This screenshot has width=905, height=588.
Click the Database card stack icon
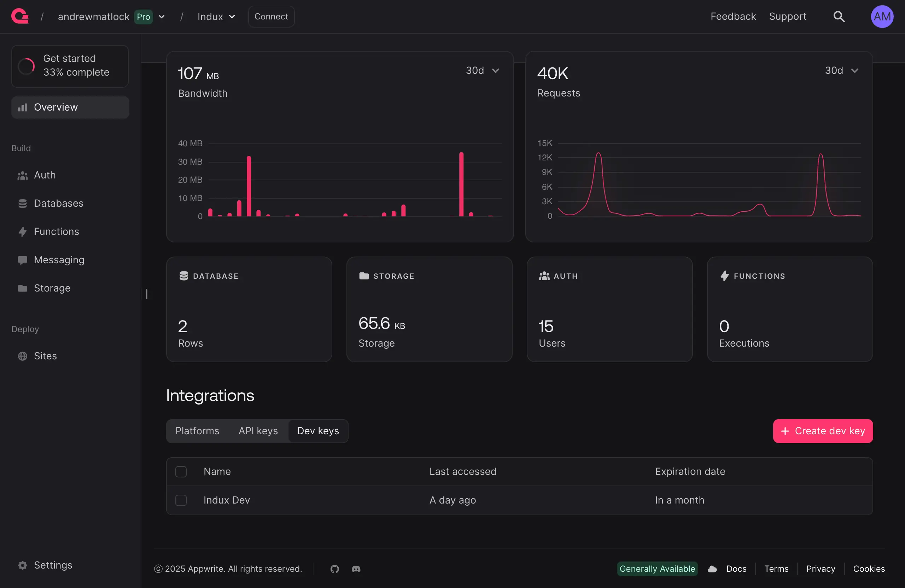pyautogui.click(x=184, y=276)
